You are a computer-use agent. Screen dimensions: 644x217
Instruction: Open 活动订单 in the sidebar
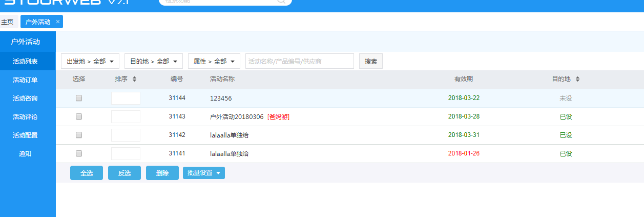[25, 80]
